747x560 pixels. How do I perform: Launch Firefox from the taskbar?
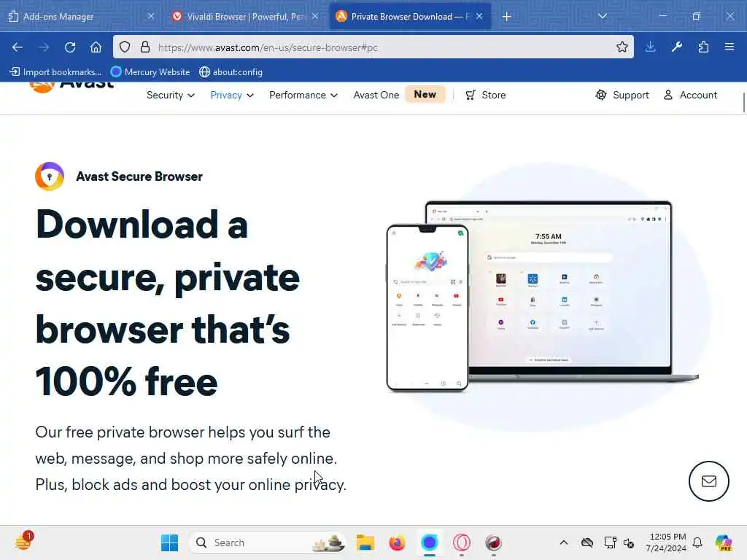point(397,542)
